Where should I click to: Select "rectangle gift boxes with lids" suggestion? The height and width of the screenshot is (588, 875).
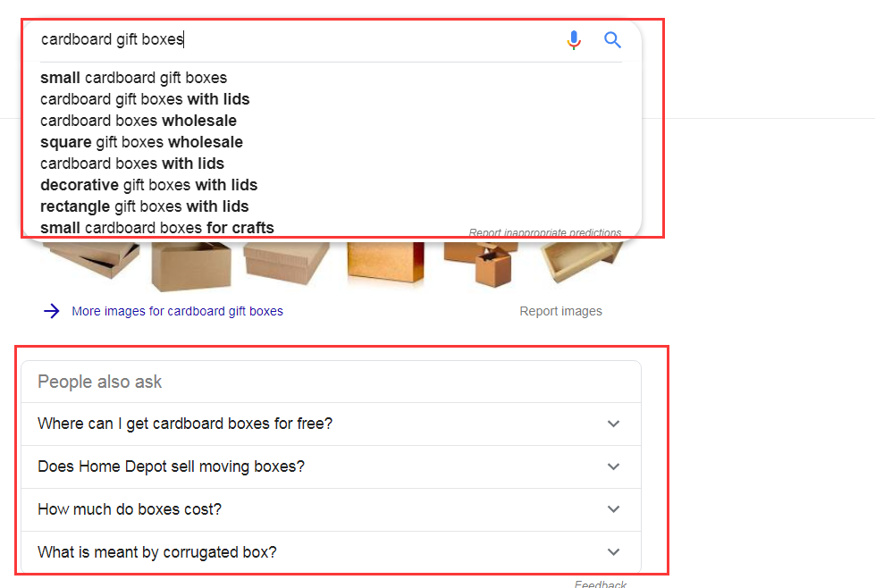coord(144,206)
